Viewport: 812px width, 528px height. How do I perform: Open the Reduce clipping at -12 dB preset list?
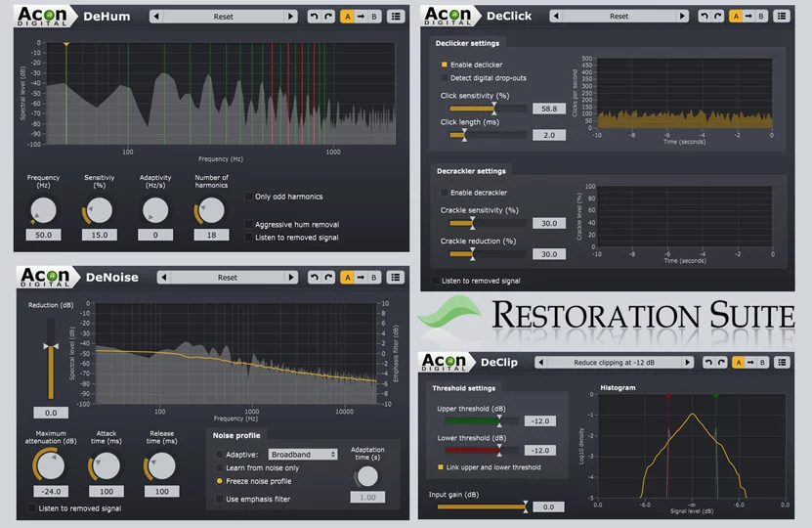[614, 362]
